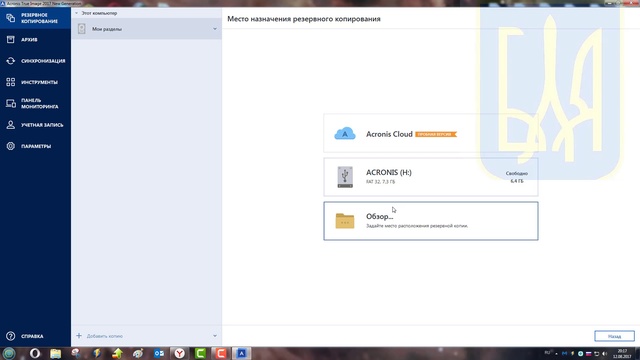Click the Acronis True Image taskbar icon
Viewport: 640px width, 360px height.
point(242,353)
